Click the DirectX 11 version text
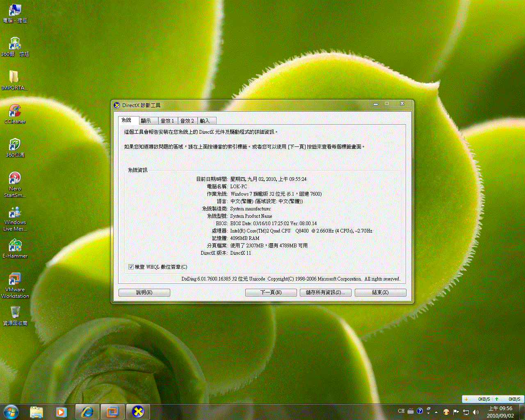The image size is (525, 420). point(241,253)
